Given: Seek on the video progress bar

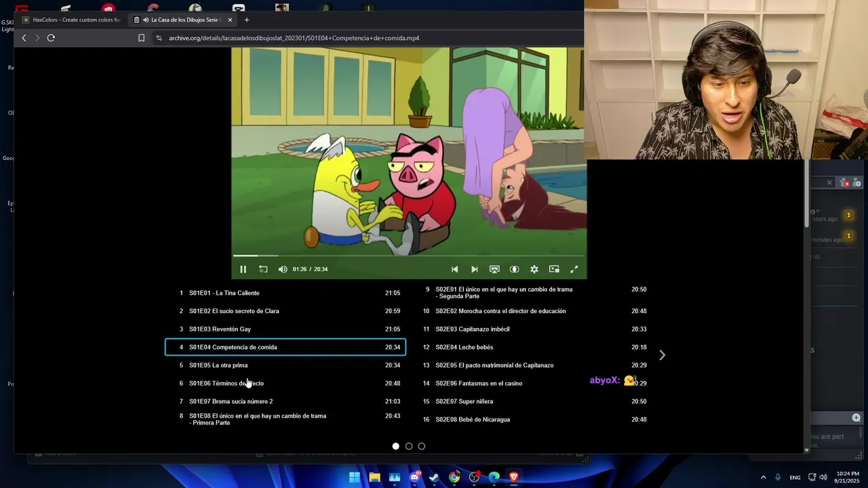Looking at the screenshot, I should point(409,256).
